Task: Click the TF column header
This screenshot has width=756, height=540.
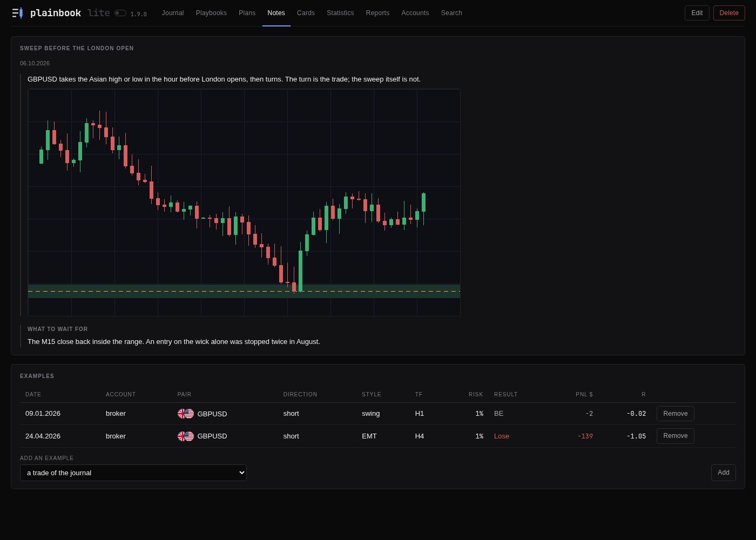Action: coord(419,395)
